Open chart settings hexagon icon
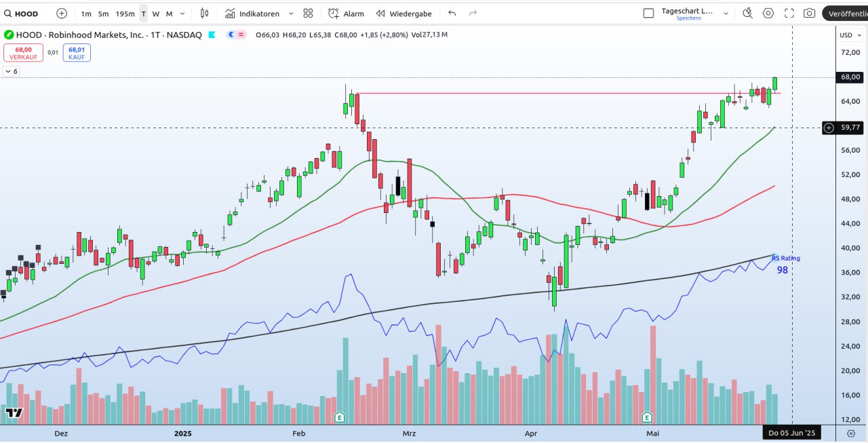This screenshot has height=443, width=868. click(x=768, y=13)
